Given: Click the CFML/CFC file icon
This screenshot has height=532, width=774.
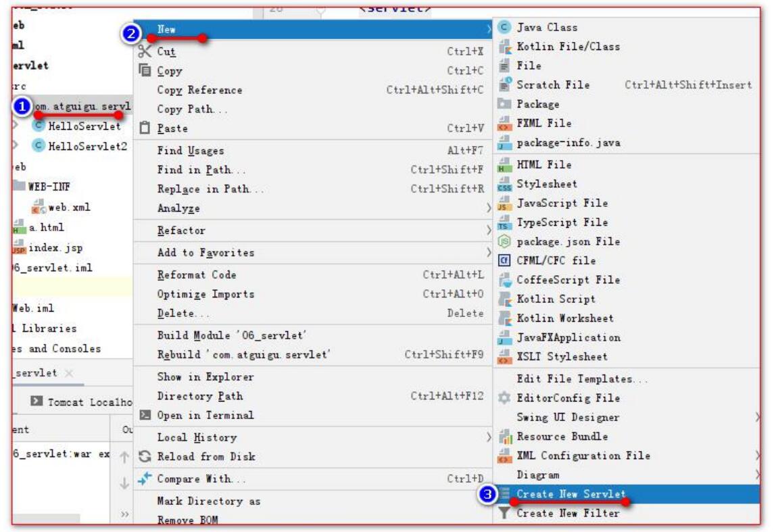Looking at the screenshot, I should coord(504,260).
